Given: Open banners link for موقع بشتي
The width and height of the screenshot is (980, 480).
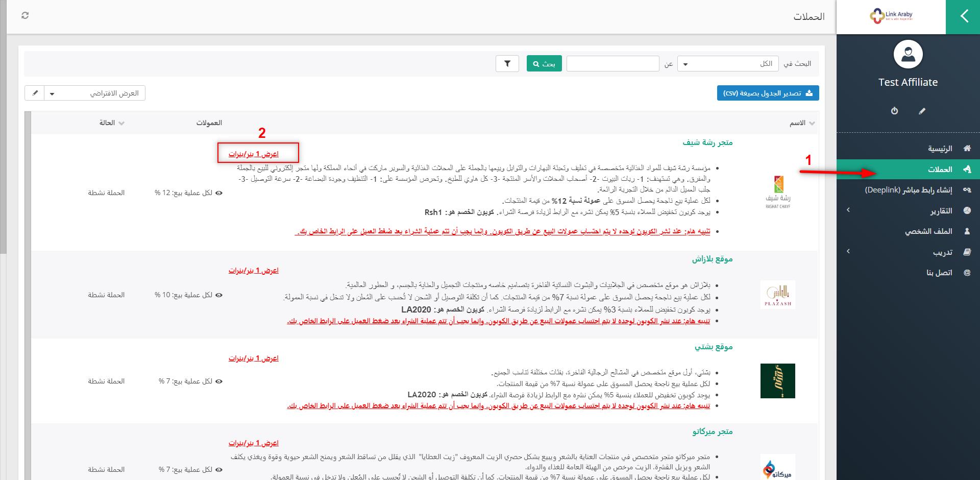Looking at the screenshot, I should click(254, 358).
